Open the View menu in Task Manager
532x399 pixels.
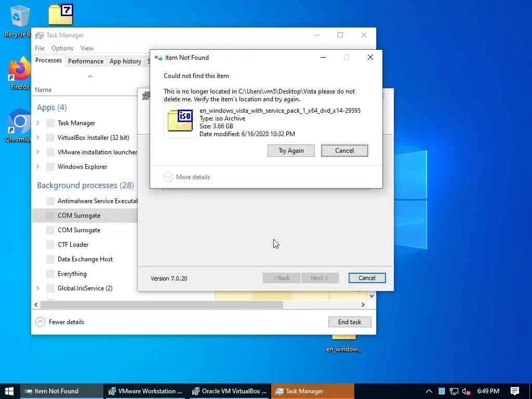tap(87, 48)
